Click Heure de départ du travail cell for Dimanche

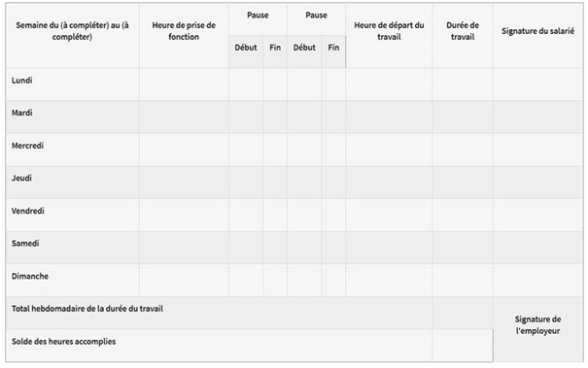coord(389,280)
